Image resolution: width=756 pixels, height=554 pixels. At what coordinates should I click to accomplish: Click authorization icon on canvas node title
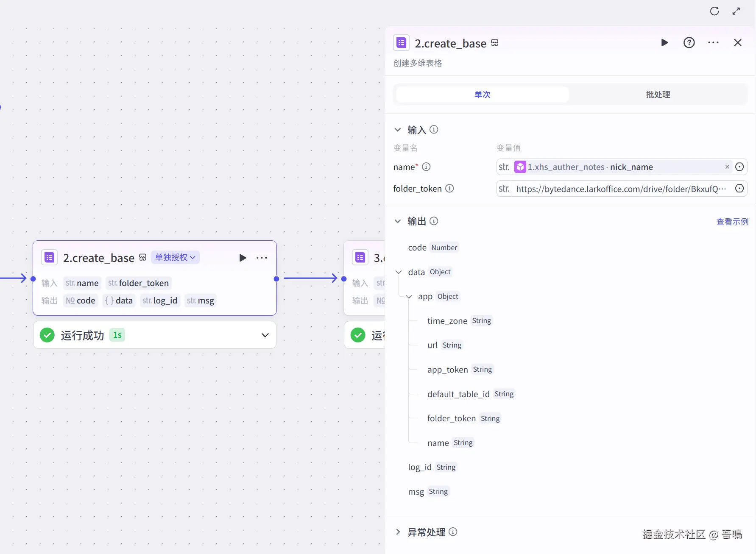pos(143,257)
